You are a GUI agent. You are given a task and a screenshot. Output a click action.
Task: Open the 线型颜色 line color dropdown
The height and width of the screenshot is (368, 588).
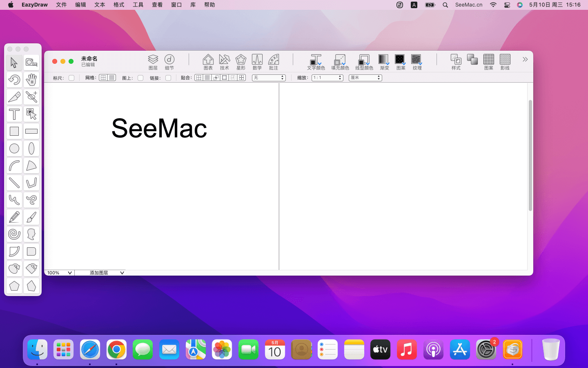[364, 62]
